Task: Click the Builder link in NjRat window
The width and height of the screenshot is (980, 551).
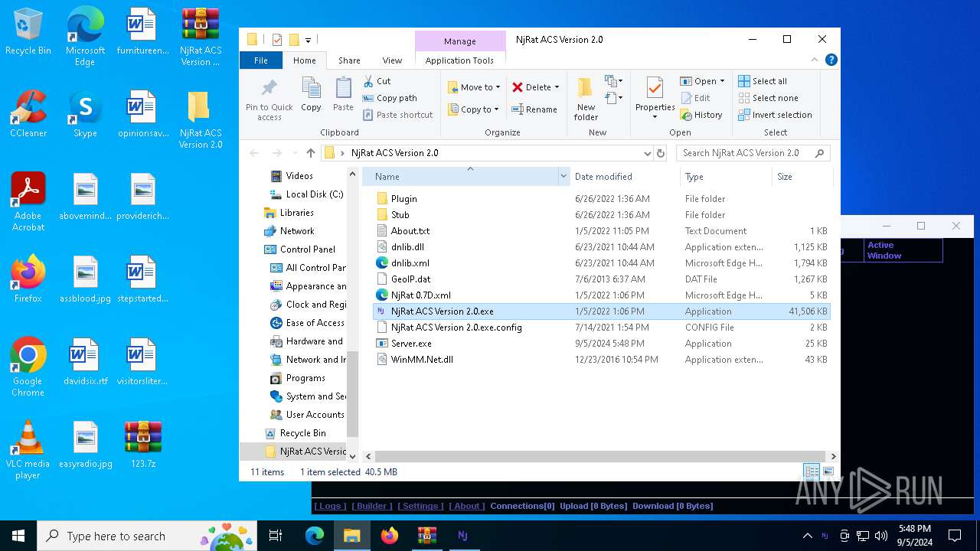Action: [372, 506]
